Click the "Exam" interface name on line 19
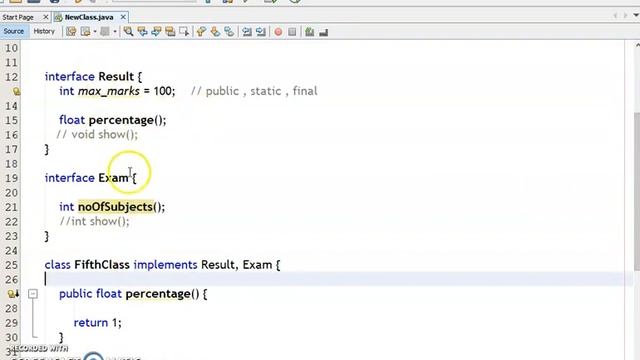The width and height of the screenshot is (640, 360). click(x=113, y=178)
